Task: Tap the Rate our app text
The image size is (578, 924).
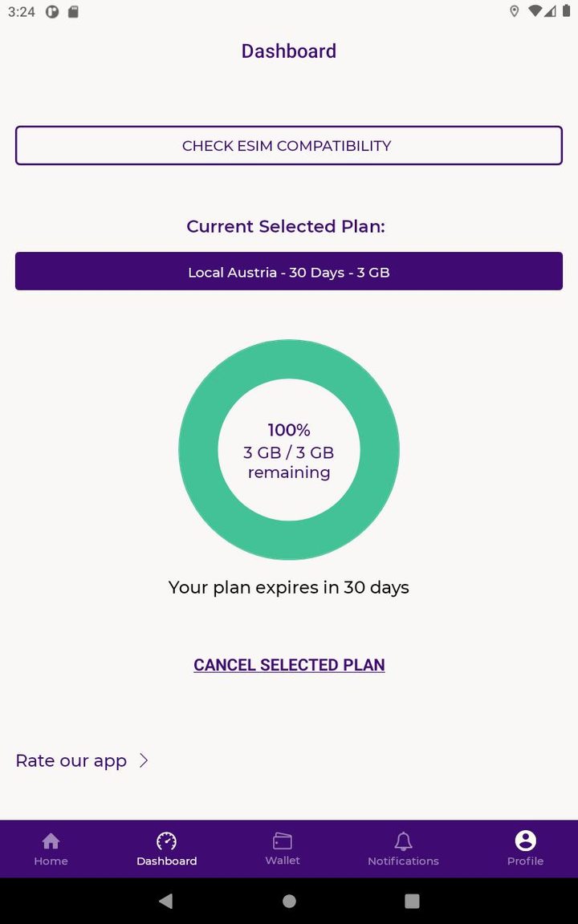Action: tap(71, 760)
